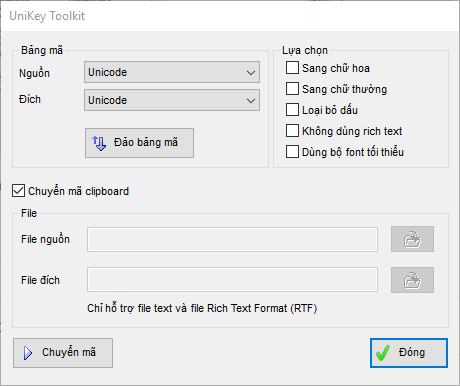The height and width of the screenshot is (386, 460).
Task: Enable Dùng bộ font tối thiểu
Action: point(292,152)
